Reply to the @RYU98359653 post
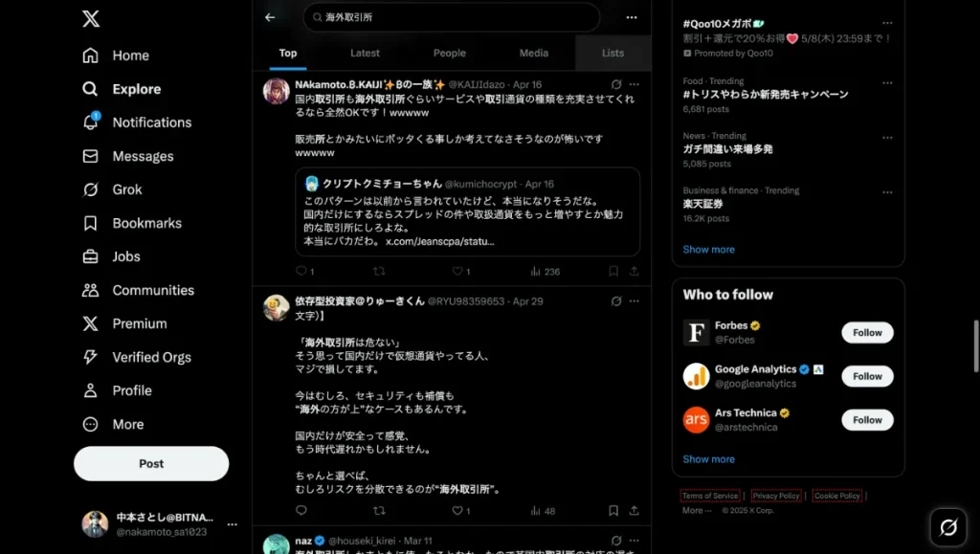Screen dimensions: 980x554 click(x=301, y=510)
